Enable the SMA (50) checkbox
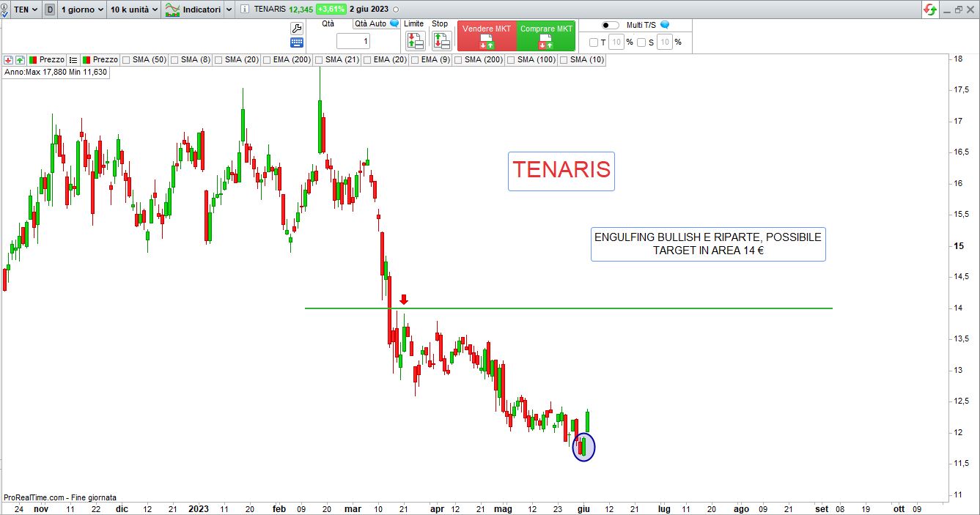 click(x=127, y=60)
